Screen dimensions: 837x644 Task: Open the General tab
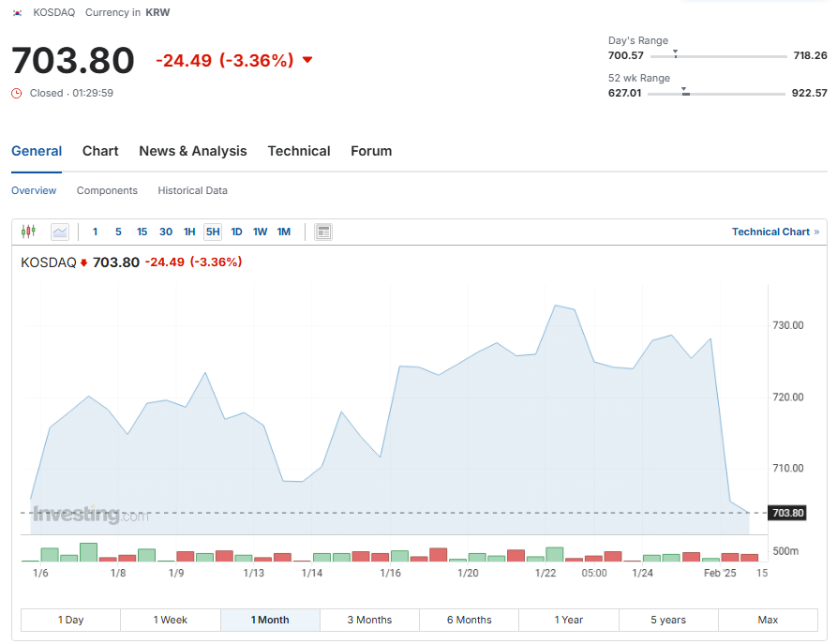click(37, 151)
